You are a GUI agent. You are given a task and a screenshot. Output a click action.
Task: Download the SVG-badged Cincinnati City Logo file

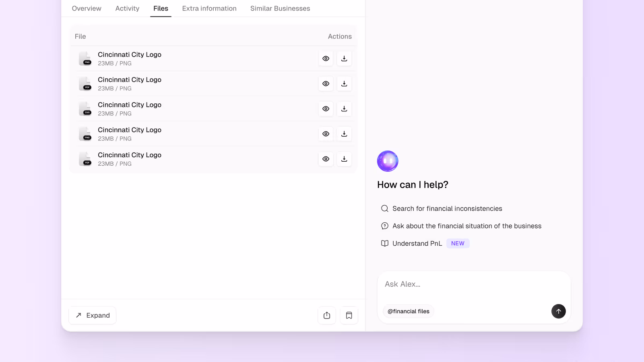(x=344, y=109)
